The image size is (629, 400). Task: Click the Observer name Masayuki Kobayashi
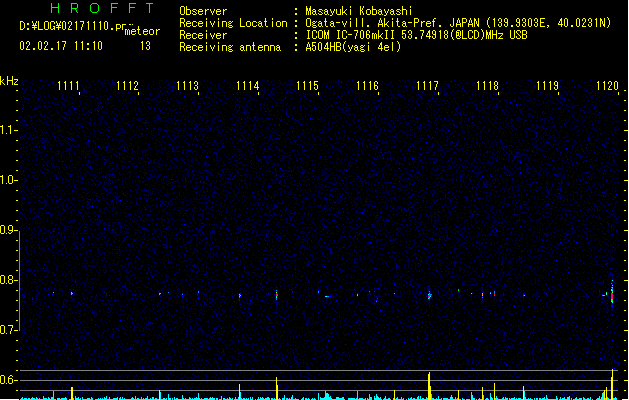point(358,11)
